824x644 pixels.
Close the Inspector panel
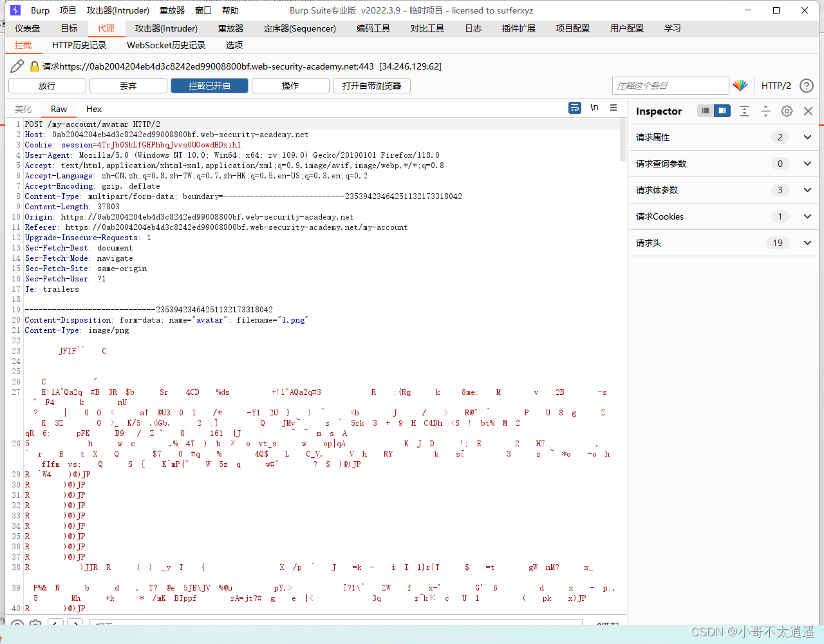pyautogui.click(x=809, y=111)
